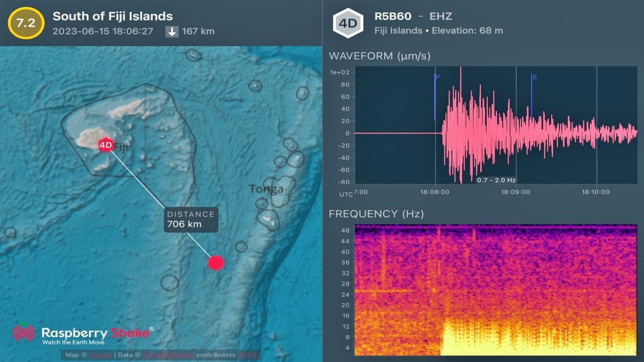The width and height of the screenshot is (644, 362).
Task: Click the '0.7 - 2.0 Hz' filter label
Action: [496, 180]
